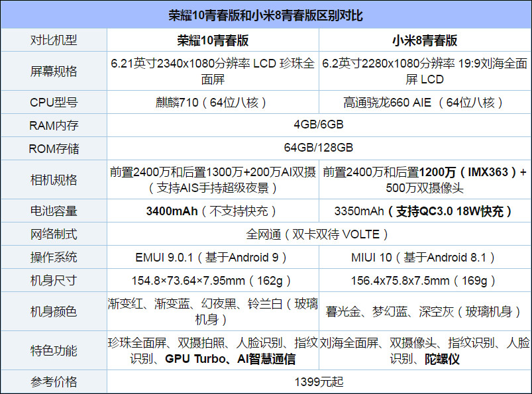Select the 相机规格 row label

coord(54,179)
